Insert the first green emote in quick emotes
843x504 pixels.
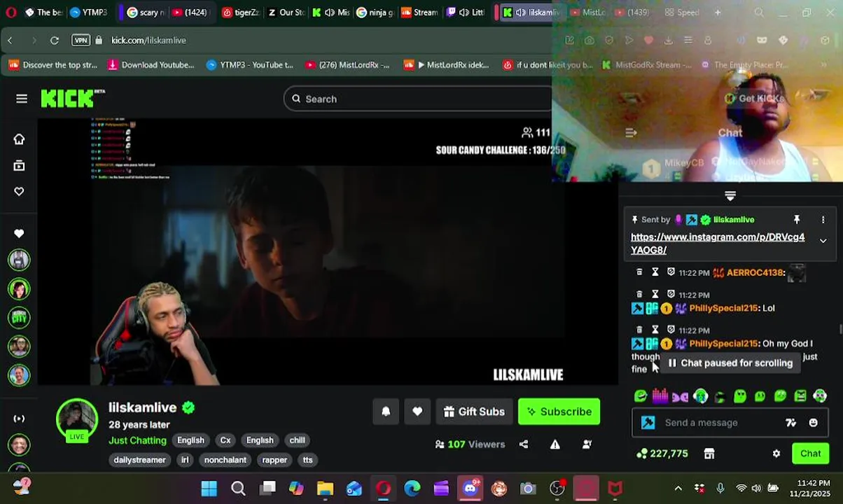[640, 397]
